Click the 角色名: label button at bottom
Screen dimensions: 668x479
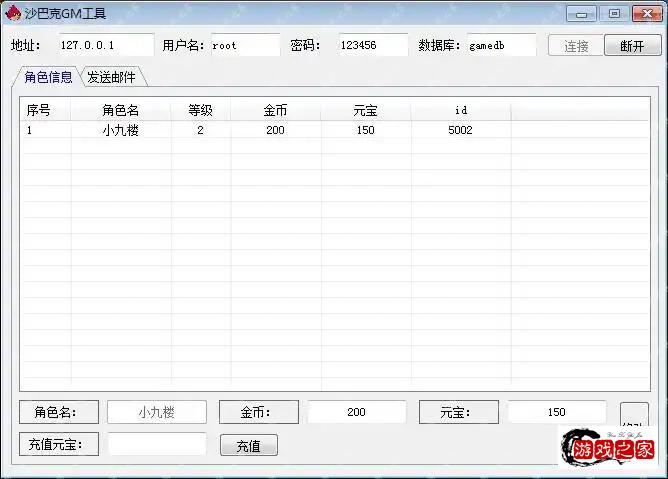click(x=59, y=412)
